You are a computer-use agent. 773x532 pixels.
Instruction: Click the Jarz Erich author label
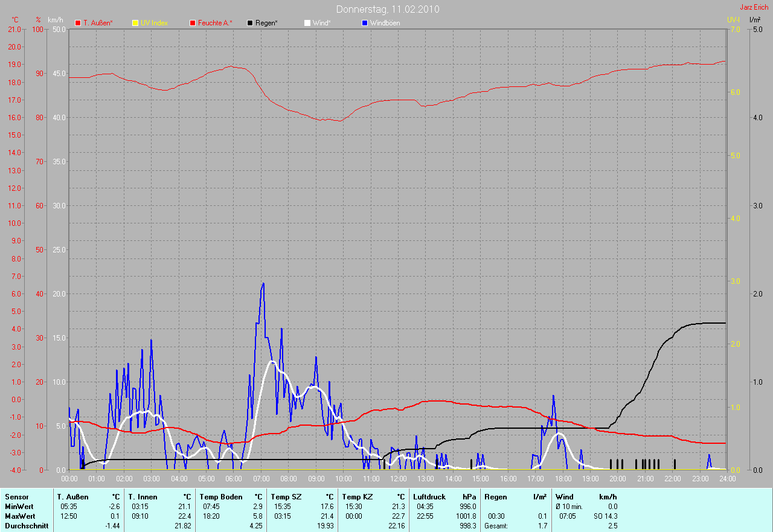pyautogui.click(x=754, y=7)
